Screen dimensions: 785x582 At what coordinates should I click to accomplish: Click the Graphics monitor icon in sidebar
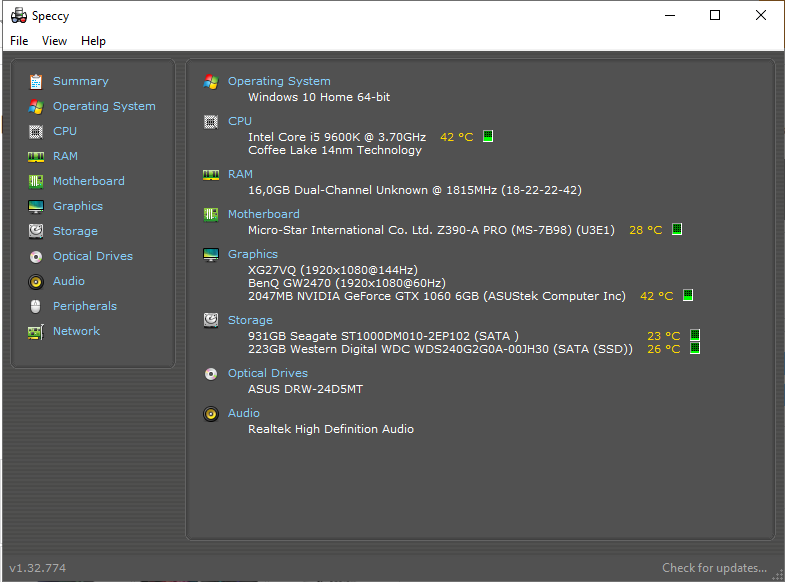coord(36,206)
